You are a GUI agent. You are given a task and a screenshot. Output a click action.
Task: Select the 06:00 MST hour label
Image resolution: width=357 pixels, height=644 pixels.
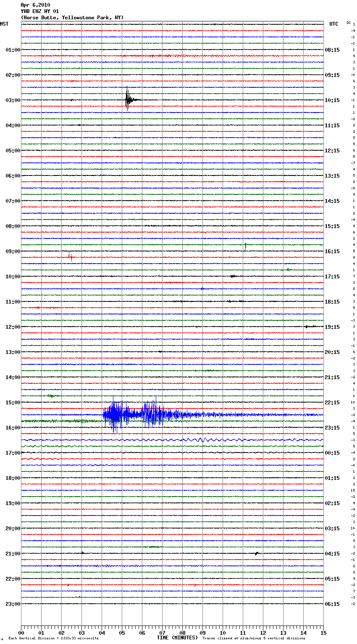(x=13, y=176)
